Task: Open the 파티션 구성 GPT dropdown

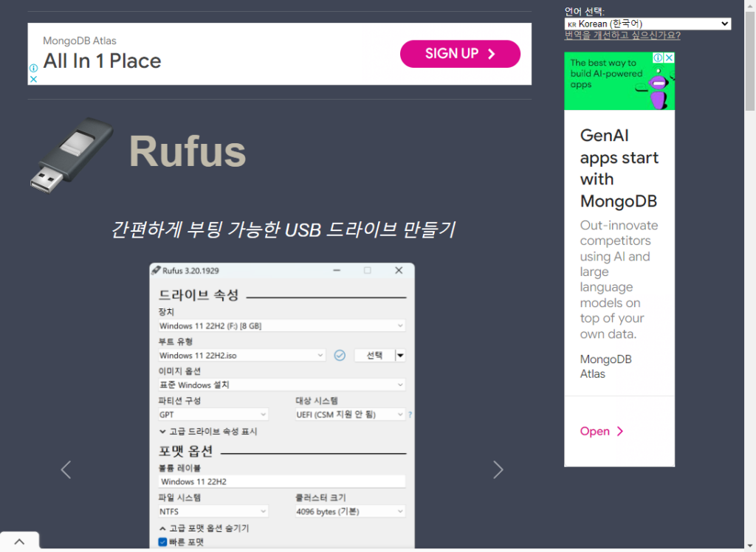Action: [x=213, y=414]
